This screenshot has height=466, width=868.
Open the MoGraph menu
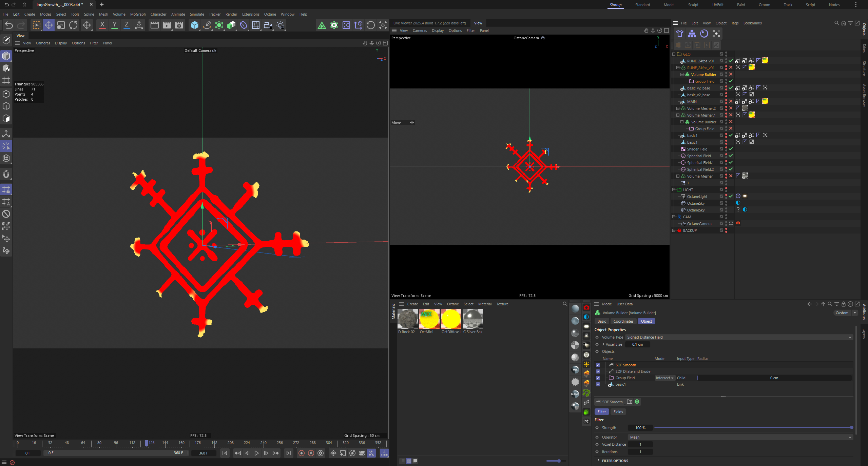tap(137, 14)
